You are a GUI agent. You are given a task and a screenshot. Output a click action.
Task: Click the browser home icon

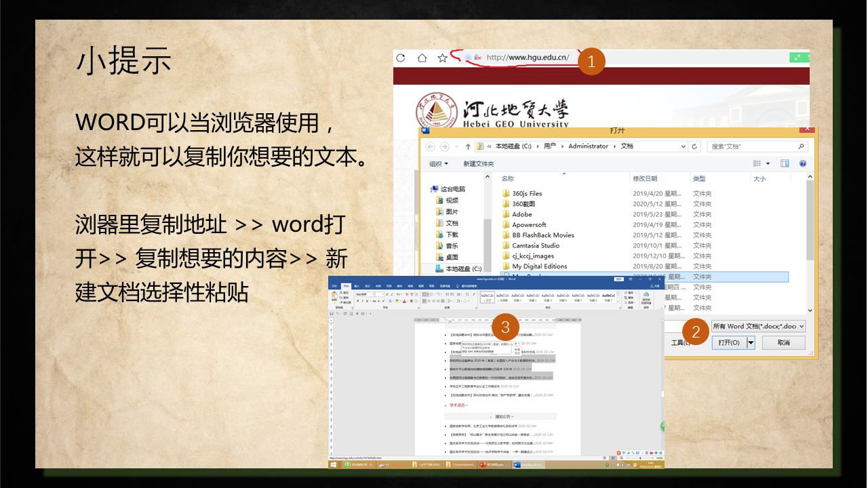(x=422, y=58)
